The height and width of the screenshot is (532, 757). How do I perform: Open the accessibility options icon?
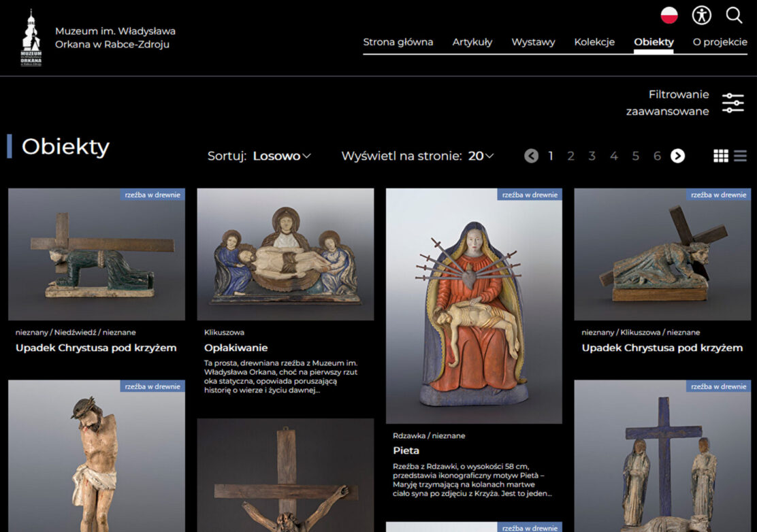(x=701, y=15)
